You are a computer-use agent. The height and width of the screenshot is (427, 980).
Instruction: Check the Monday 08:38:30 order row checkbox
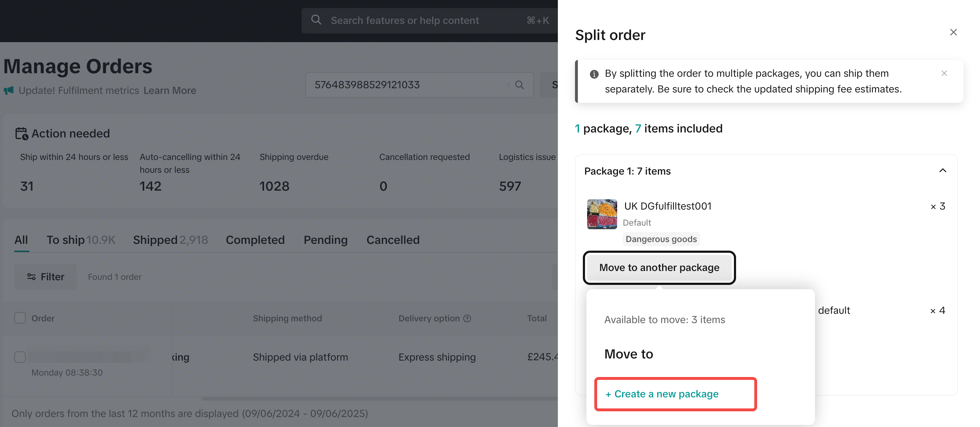[20, 357]
